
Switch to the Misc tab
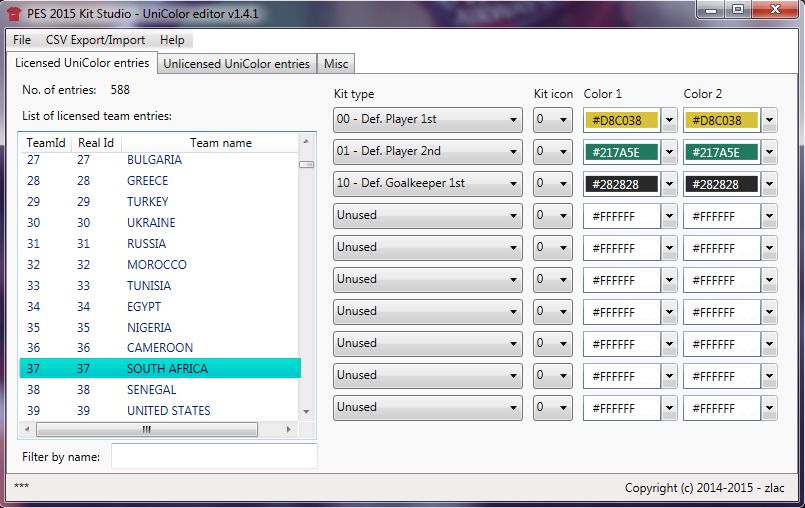click(x=336, y=64)
